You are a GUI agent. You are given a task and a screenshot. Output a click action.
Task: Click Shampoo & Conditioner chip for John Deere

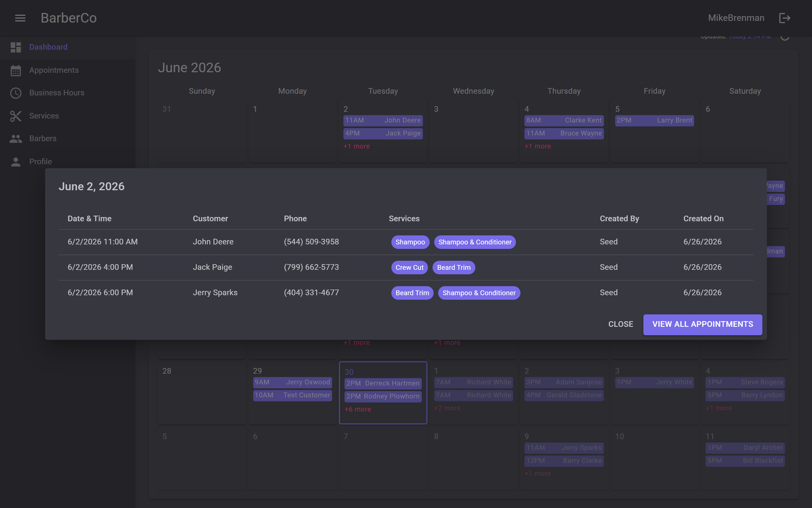pyautogui.click(x=475, y=242)
